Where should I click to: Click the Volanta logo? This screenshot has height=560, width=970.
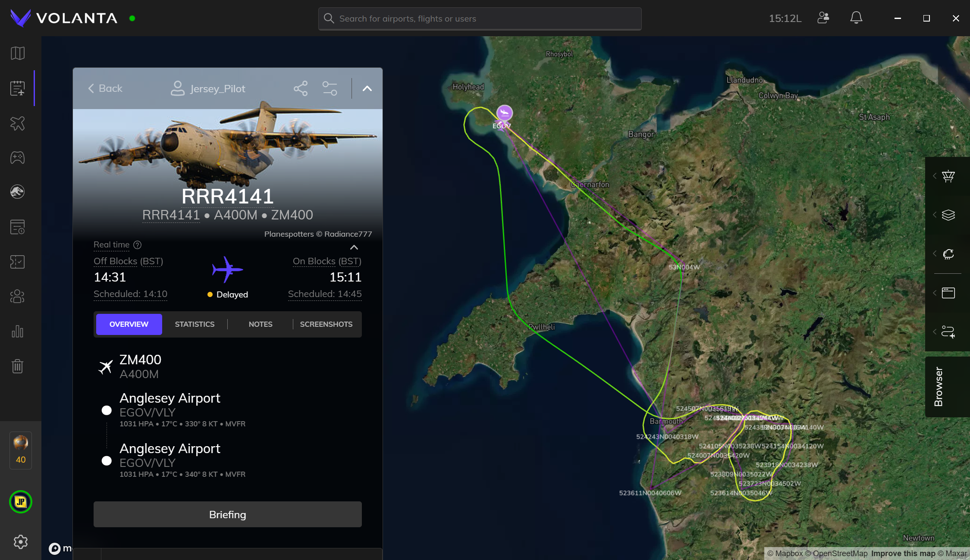[x=64, y=18]
